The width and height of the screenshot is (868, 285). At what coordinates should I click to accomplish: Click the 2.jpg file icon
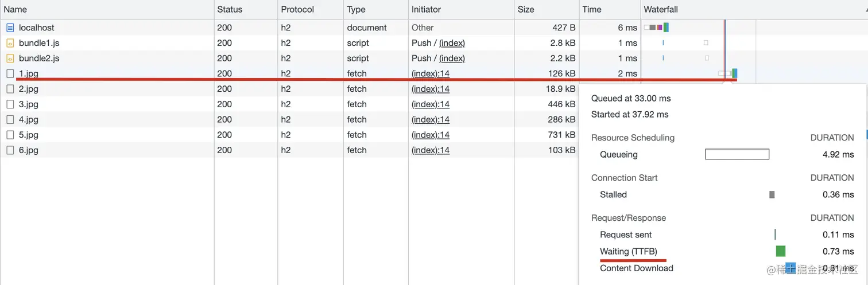point(10,89)
